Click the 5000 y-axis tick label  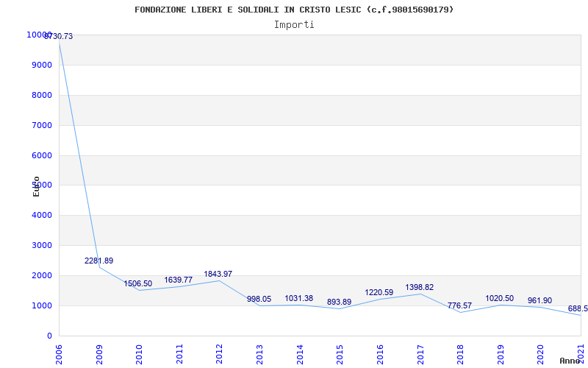point(43,185)
